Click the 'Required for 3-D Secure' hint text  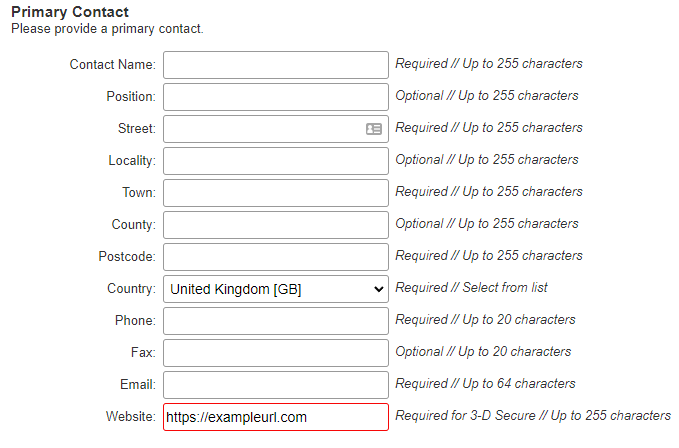click(466, 416)
